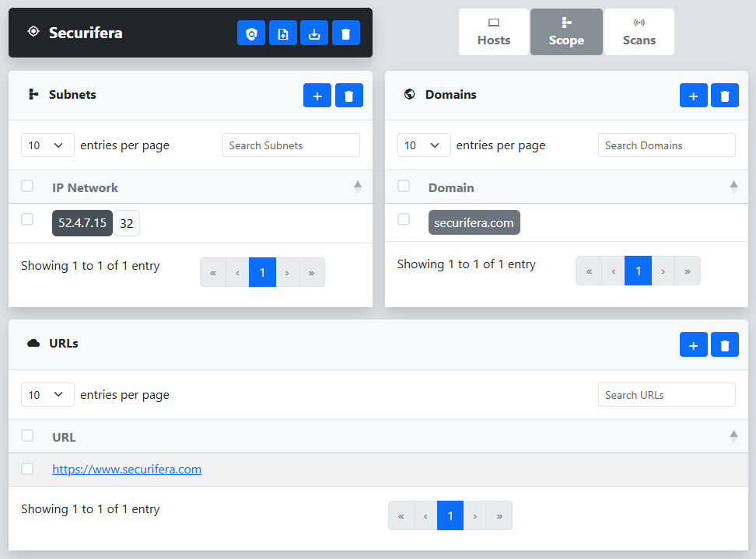Tick the securifera.com domain checkbox
This screenshot has height=559, width=756.
point(404,220)
